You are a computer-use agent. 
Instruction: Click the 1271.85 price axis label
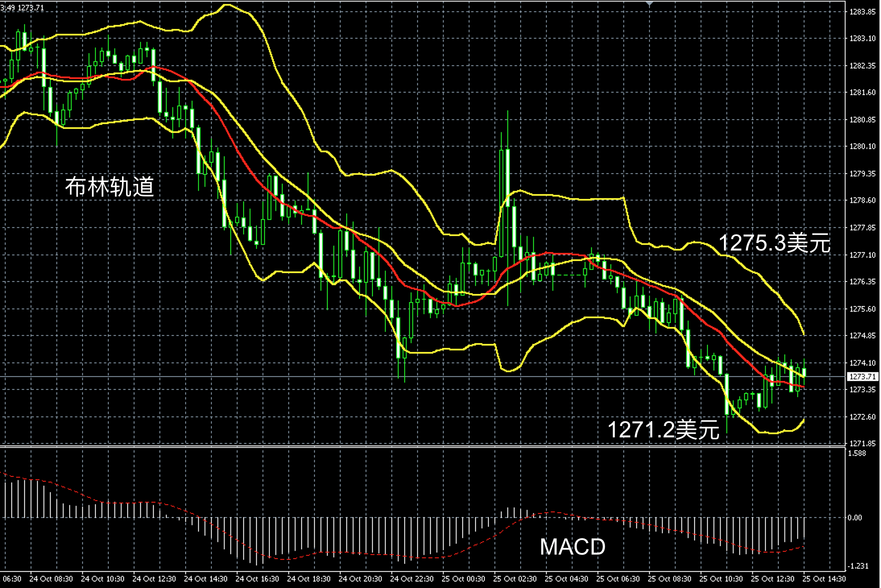coord(862,443)
